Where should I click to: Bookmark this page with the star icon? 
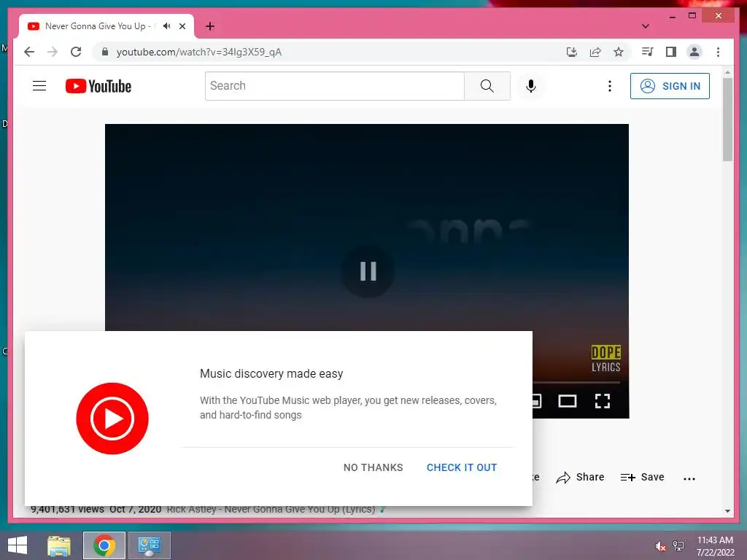click(619, 52)
